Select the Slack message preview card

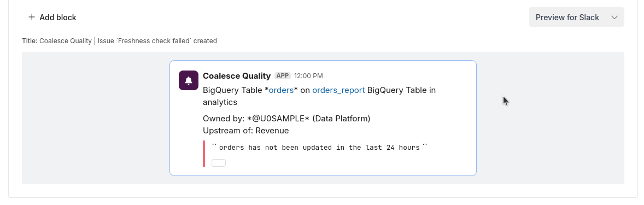tap(323, 118)
